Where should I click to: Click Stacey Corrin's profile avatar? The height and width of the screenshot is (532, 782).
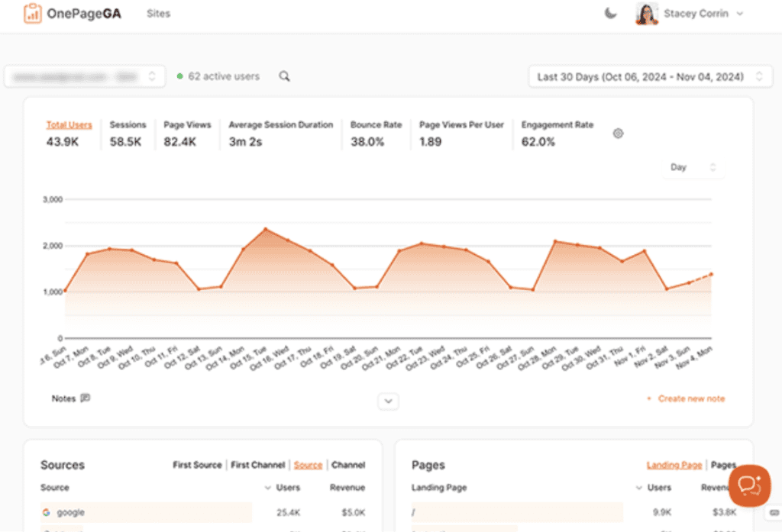tap(646, 13)
